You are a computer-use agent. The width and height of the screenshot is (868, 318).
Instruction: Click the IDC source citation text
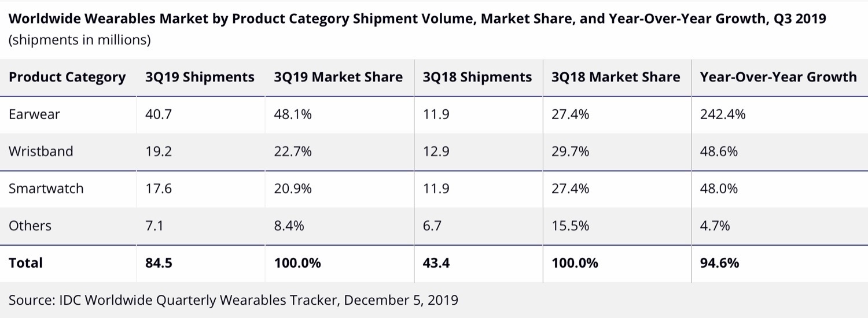pyautogui.click(x=233, y=300)
